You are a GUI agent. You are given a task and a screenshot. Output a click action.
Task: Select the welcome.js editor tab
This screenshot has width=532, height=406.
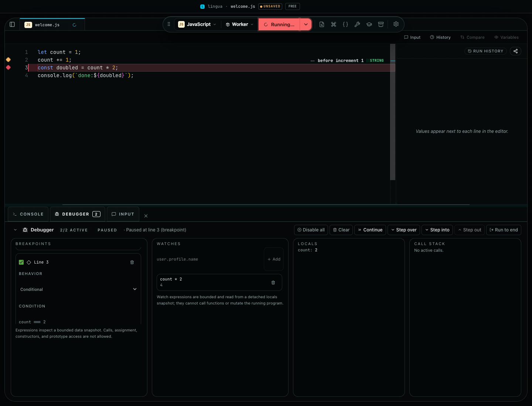point(52,25)
